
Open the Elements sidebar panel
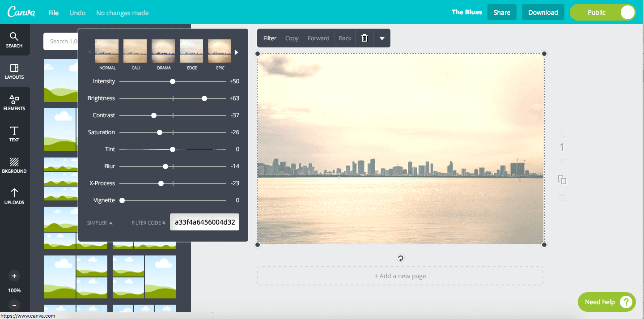[x=14, y=103]
